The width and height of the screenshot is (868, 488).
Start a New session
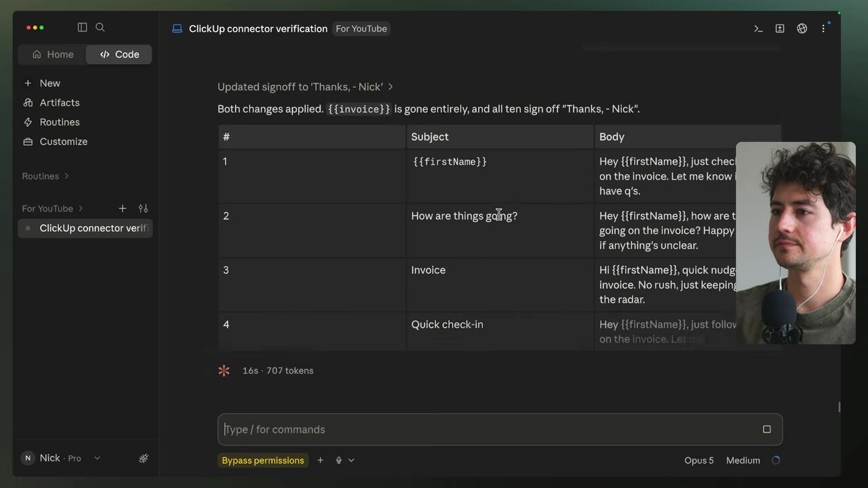(x=42, y=83)
